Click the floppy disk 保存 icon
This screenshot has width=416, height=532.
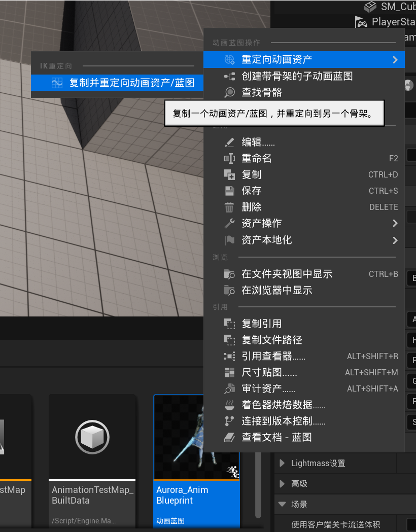230,191
